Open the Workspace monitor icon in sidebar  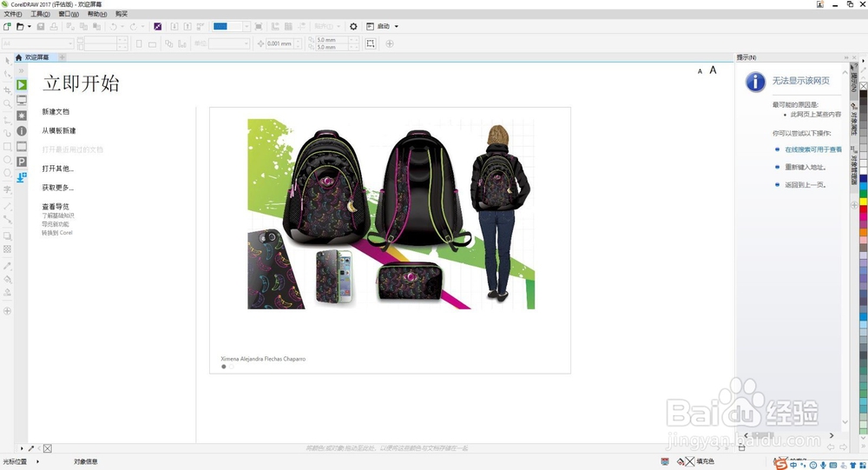[x=22, y=100]
